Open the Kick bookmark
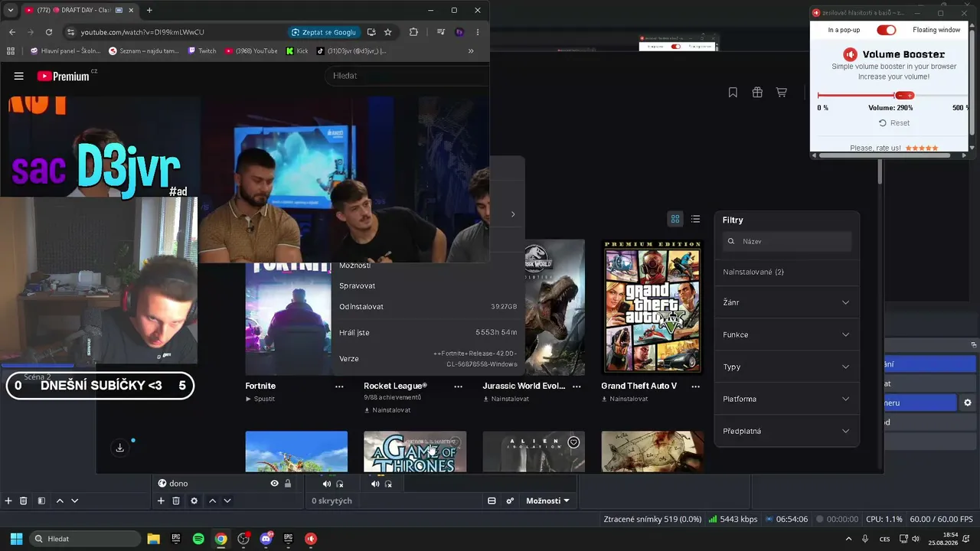This screenshot has height=551, width=980. (297, 51)
